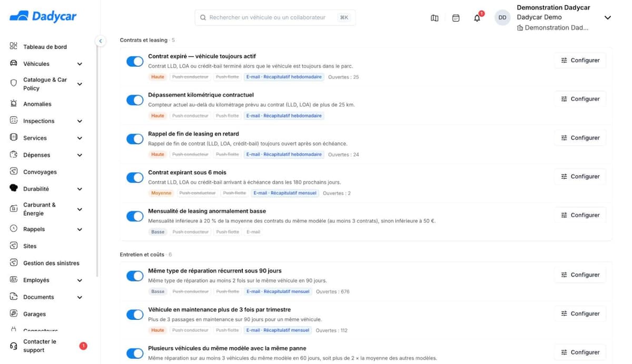
Task: Open the calendar icon in header
Action: pyautogui.click(x=456, y=18)
